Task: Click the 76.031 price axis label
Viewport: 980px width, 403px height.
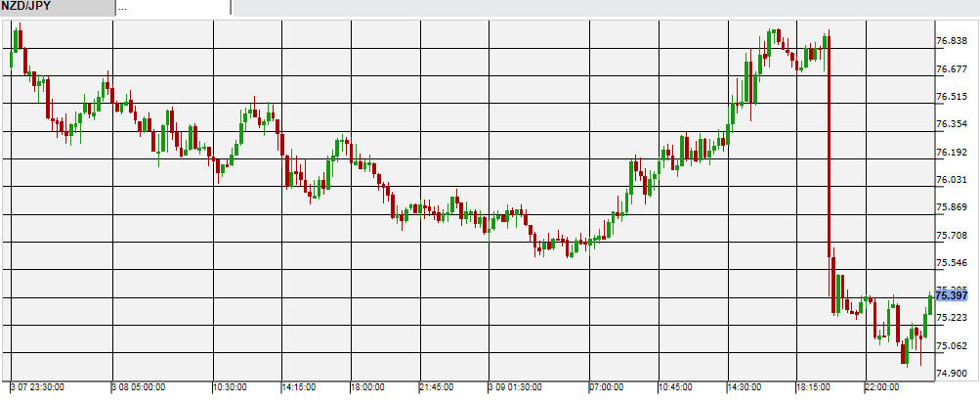Action: (x=952, y=180)
